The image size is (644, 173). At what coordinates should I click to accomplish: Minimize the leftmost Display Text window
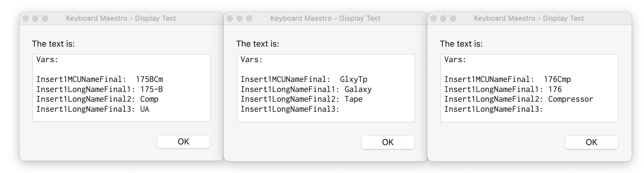(x=35, y=18)
